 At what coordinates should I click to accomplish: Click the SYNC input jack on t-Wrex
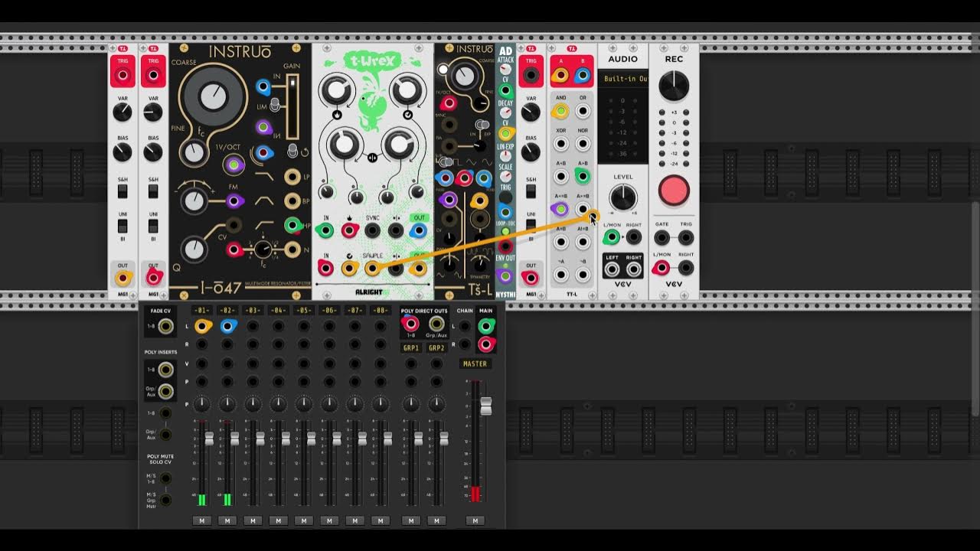[372, 230]
